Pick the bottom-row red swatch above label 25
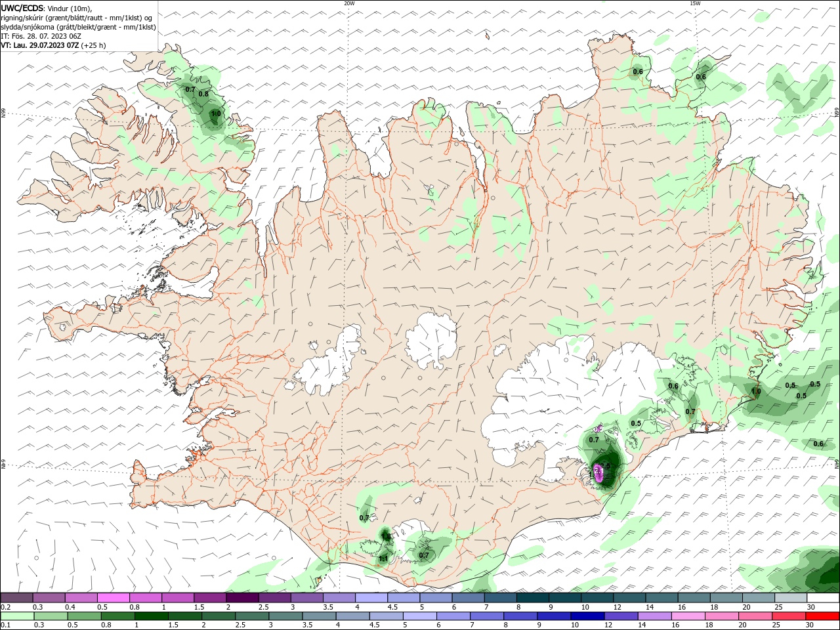 pyautogui.click(x=788, y=616)
